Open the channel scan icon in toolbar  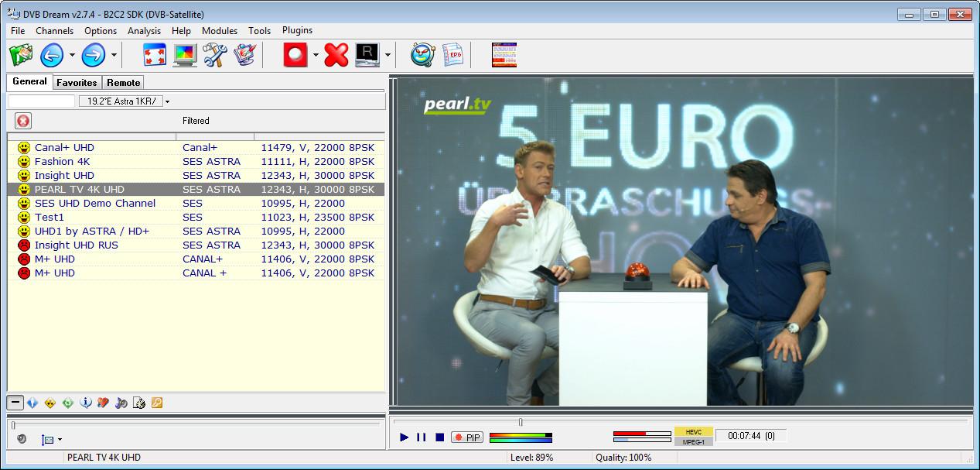tap(21, 55)
